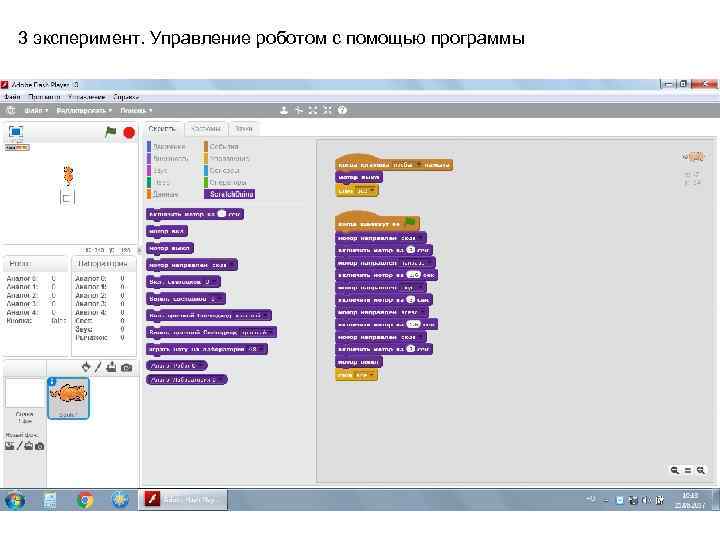Viewport: 720px width, 540px height.
Task: Switch to the Звуки tab
Action: tap(244, 129)
